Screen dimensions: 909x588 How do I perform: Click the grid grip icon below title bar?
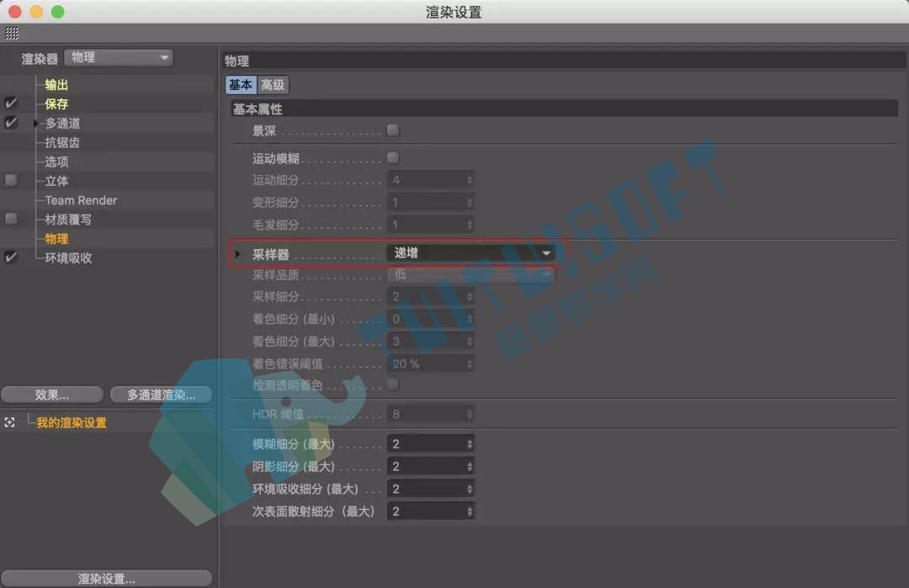click(x=12, y=33)
